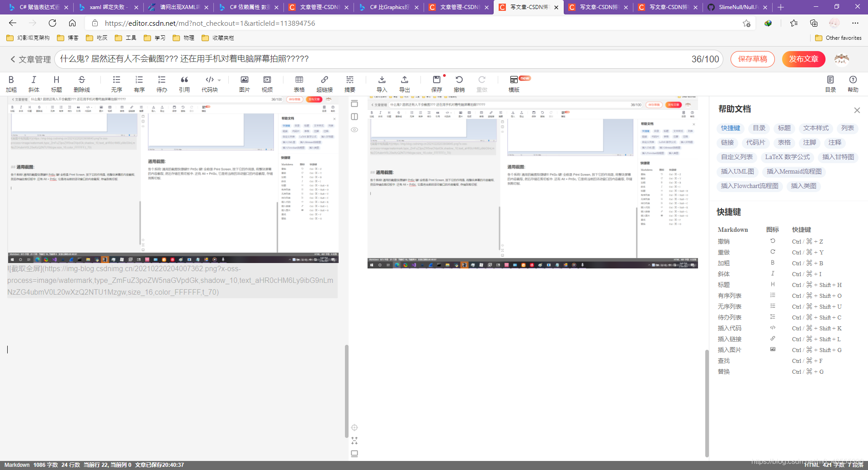Select the 插入甘特图 help tag
The width and height of the screenshot is (868, 470).
[x=838, y=157]
